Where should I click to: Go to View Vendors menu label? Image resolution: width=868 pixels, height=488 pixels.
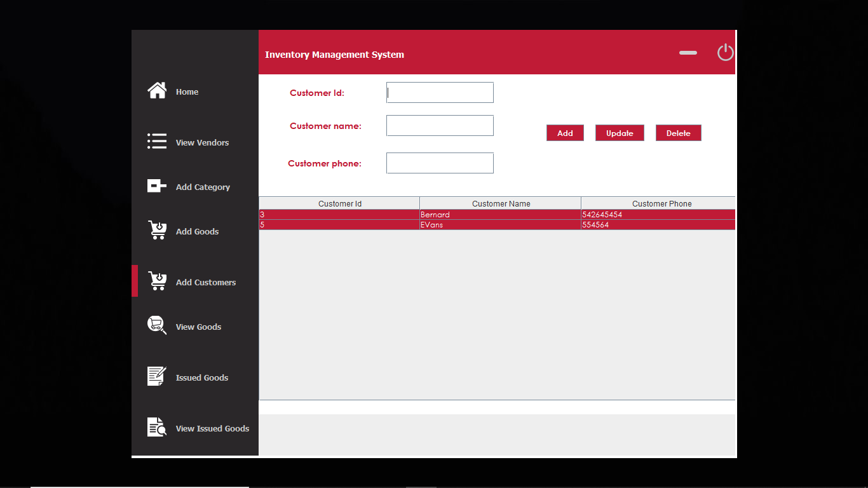pyautogui.click(x=202, y=143)
